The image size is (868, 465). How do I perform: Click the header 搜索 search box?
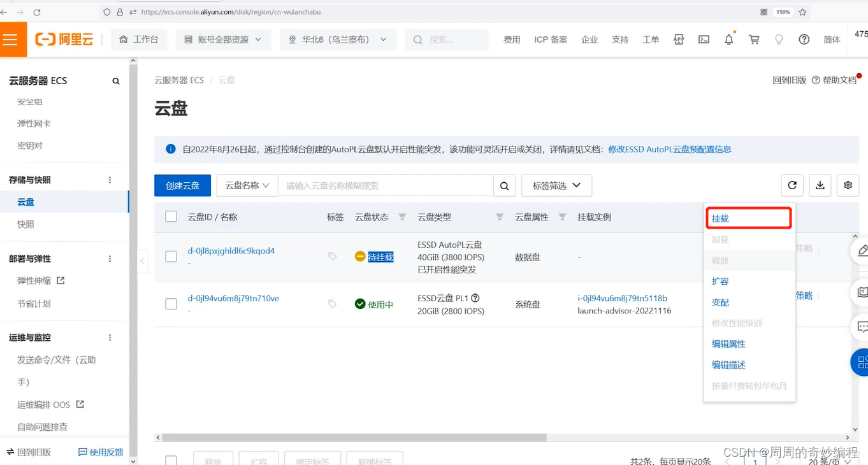[x=447, y=39]
